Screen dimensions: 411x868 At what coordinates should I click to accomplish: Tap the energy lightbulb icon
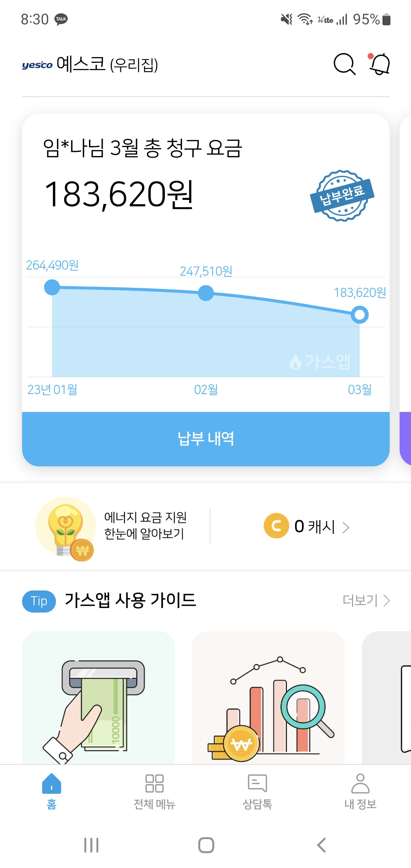tap(65, 527)
